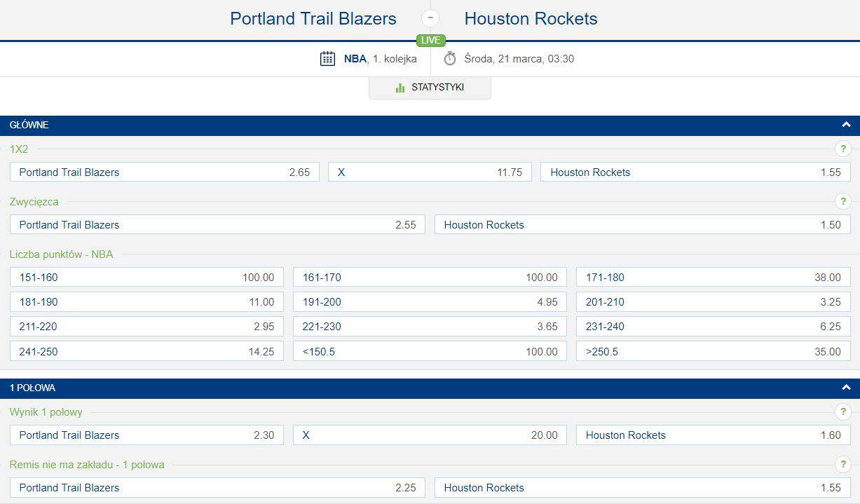The width and height of the screenshot is (860, 504).
Task: Click the NBA league link
Action: [355, 59]
